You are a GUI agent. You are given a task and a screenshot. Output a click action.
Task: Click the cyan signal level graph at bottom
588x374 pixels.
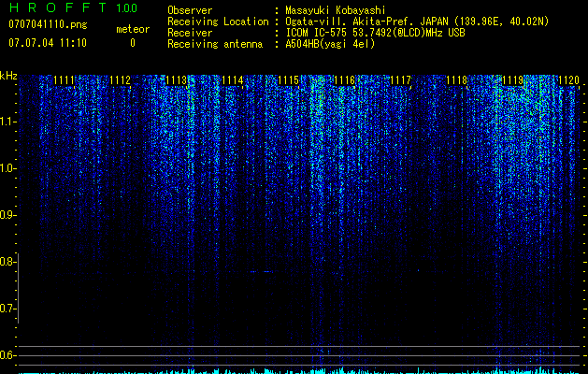pos(299,370)
